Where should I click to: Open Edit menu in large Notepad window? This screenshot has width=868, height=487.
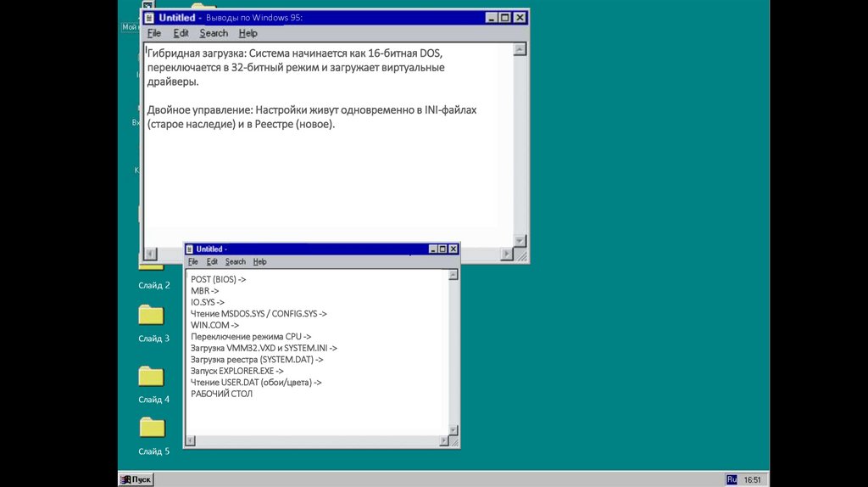tap(181, 33)
